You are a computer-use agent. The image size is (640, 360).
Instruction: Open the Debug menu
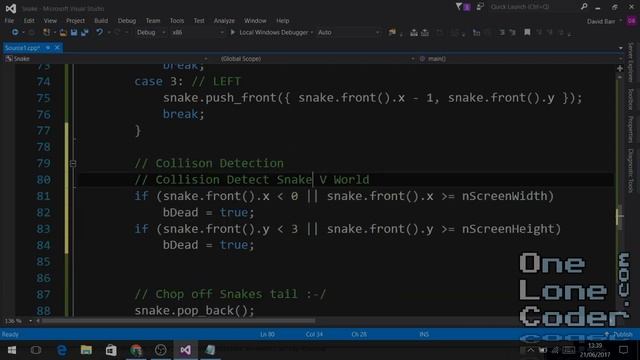pyautogui.click(x=127, y=20)
